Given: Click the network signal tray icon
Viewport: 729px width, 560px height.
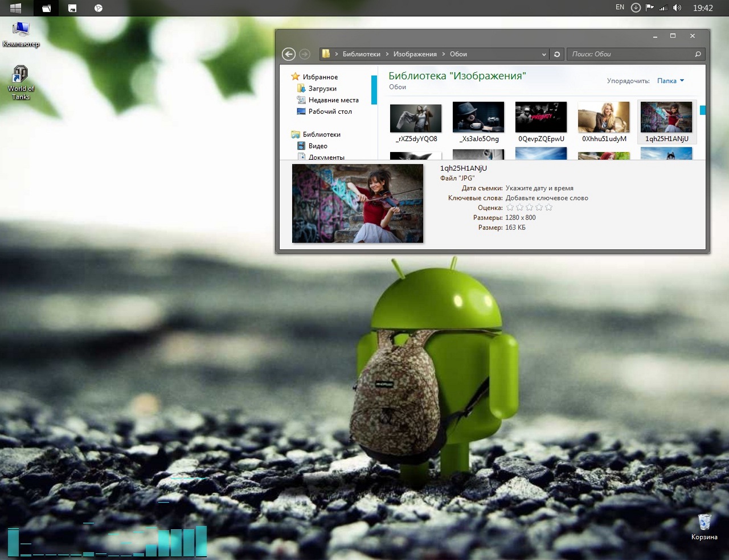Looking at the screenshot, I should click(663, 8).
